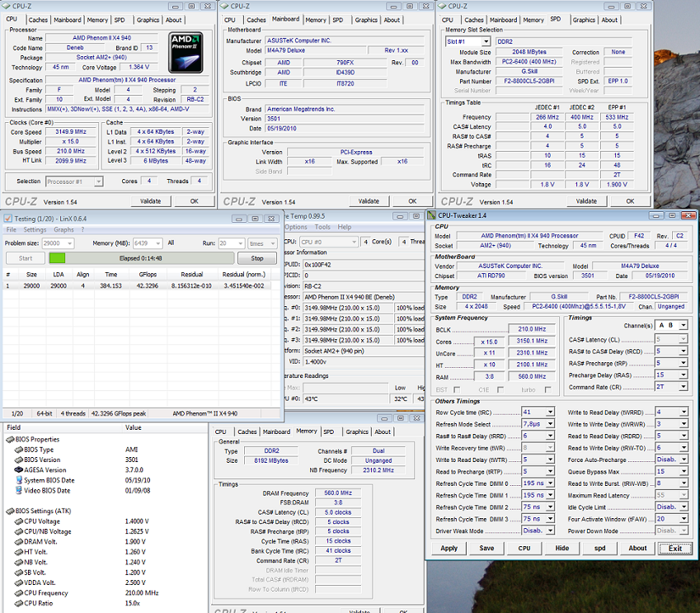This screenshot has height=613, width=700.
Task: Click Exit in CPU-Tweaker
Action: tap(675, 548)
